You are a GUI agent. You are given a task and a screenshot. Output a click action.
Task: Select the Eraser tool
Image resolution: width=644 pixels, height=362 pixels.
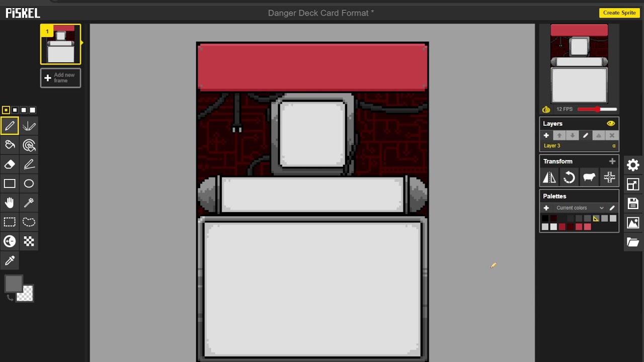pyautogui.click(x=10, y=164)
